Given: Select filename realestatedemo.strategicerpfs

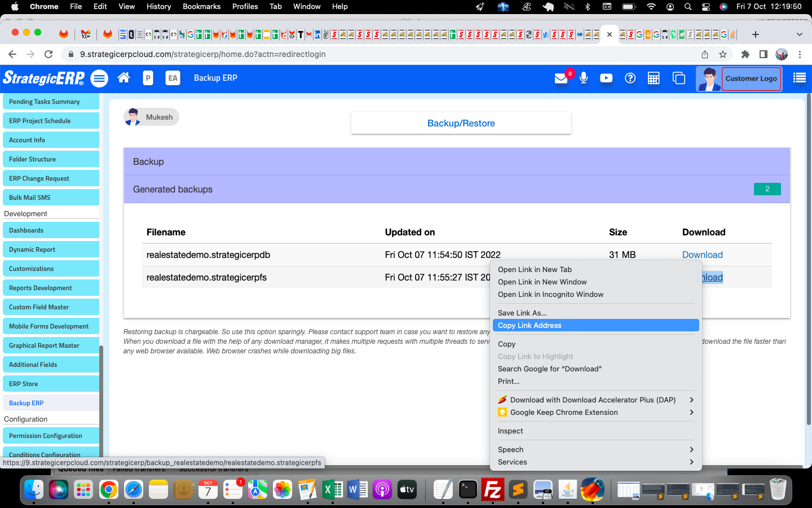Looking at the screenshot, I should pos(206,277).
